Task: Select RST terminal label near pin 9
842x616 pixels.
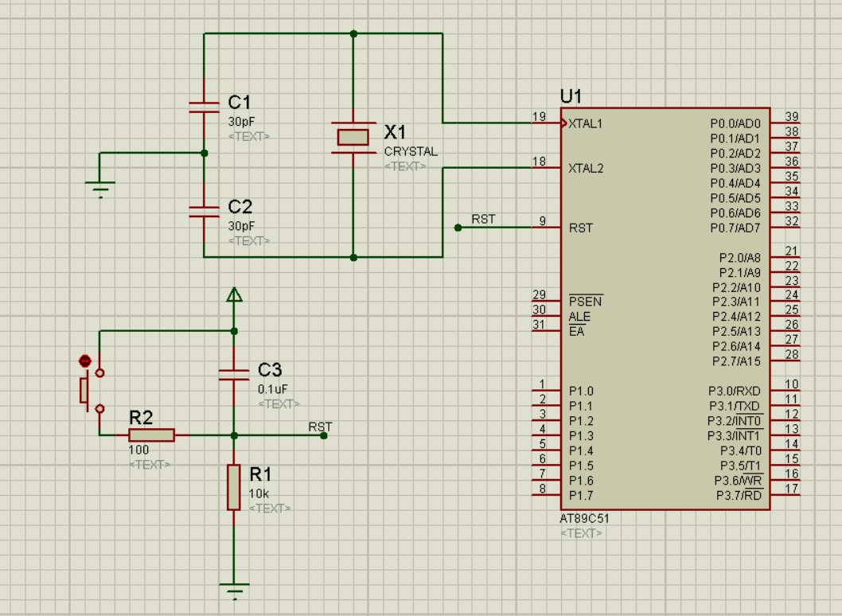Action: pos(483,219)
